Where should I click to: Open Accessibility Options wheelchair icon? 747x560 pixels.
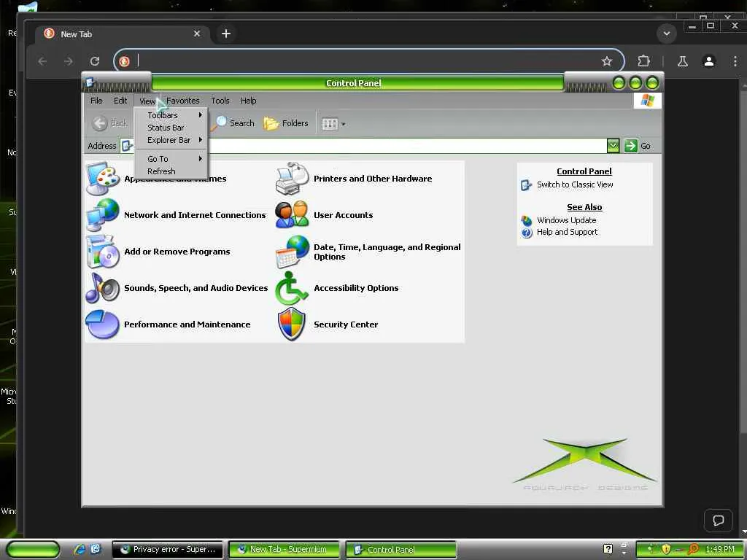coord(292,287)
